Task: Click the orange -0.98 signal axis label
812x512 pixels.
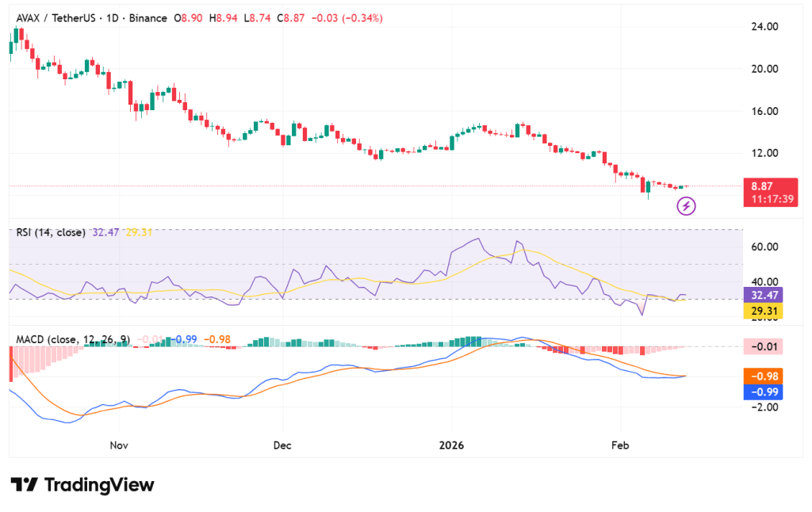Action: pyautogui.click(x=764, y=376)
